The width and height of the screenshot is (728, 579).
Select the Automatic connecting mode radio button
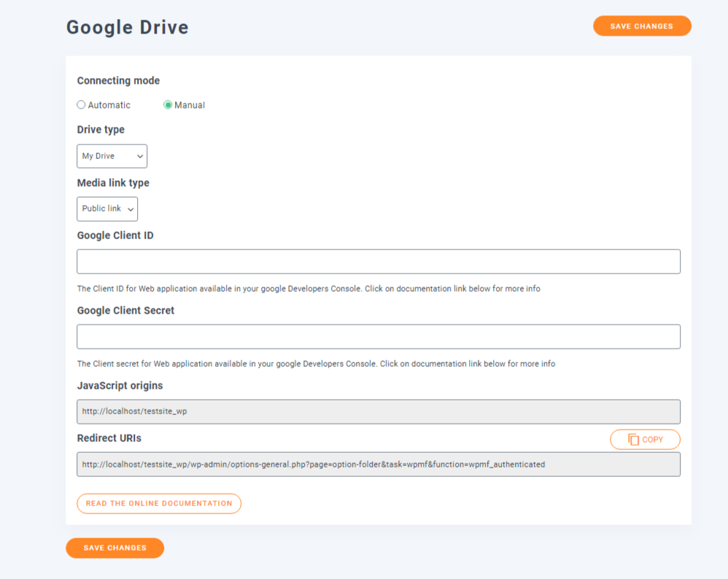point(81,105)
